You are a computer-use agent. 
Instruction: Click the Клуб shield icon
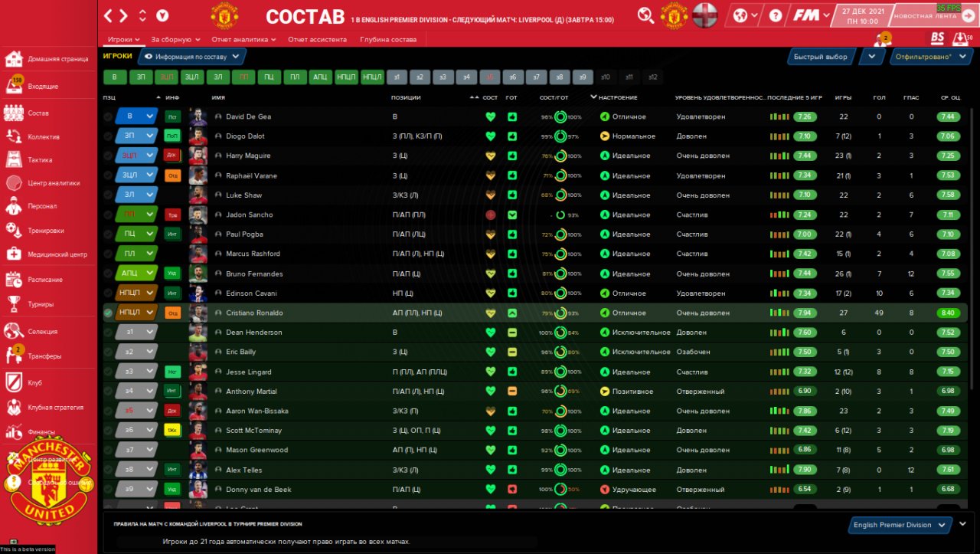[x=14, y=382]
